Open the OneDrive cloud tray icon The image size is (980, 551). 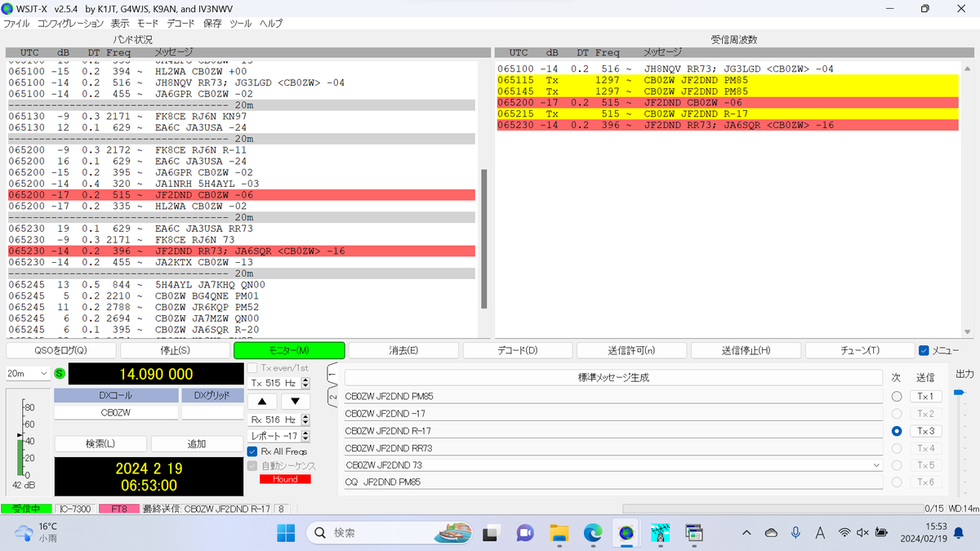click(x=771, y=533)
